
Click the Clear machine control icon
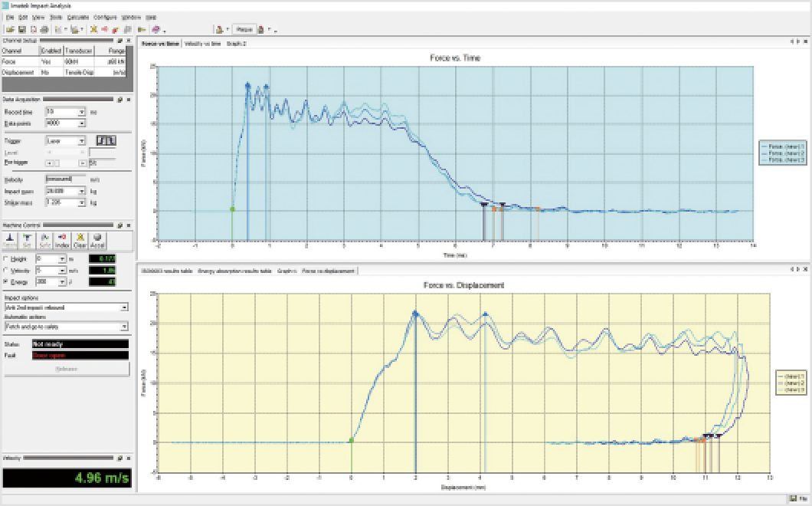pyautogui.click(x=80, y=240)
